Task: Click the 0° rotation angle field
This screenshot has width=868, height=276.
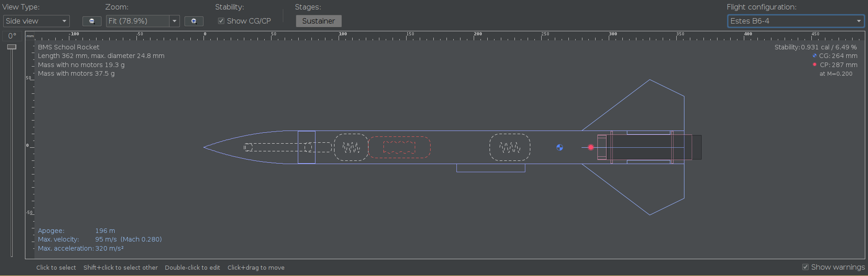Action: tap(12, 36)
